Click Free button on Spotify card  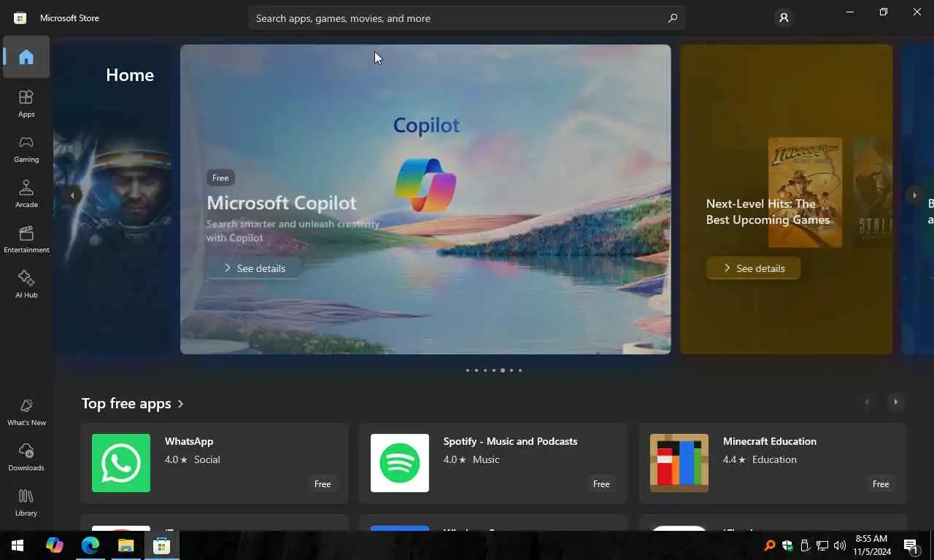point(601,484)
